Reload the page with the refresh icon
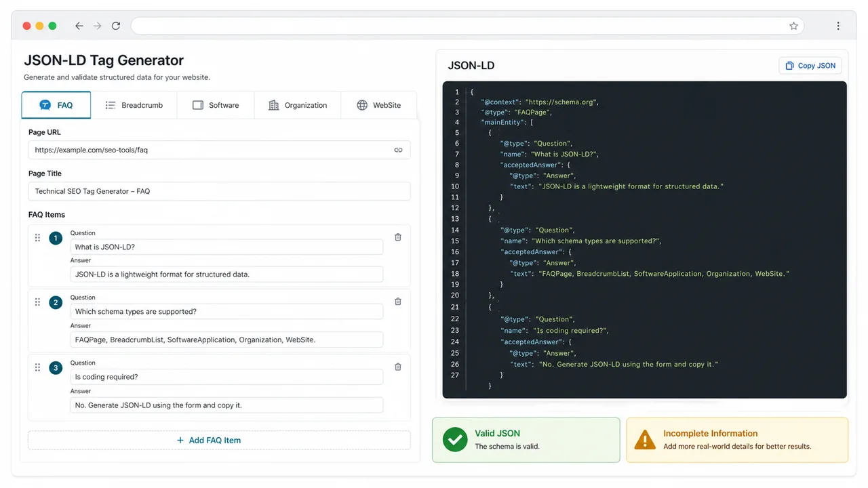The width and height of the screenshot is (868, 488). coord(116,26)
